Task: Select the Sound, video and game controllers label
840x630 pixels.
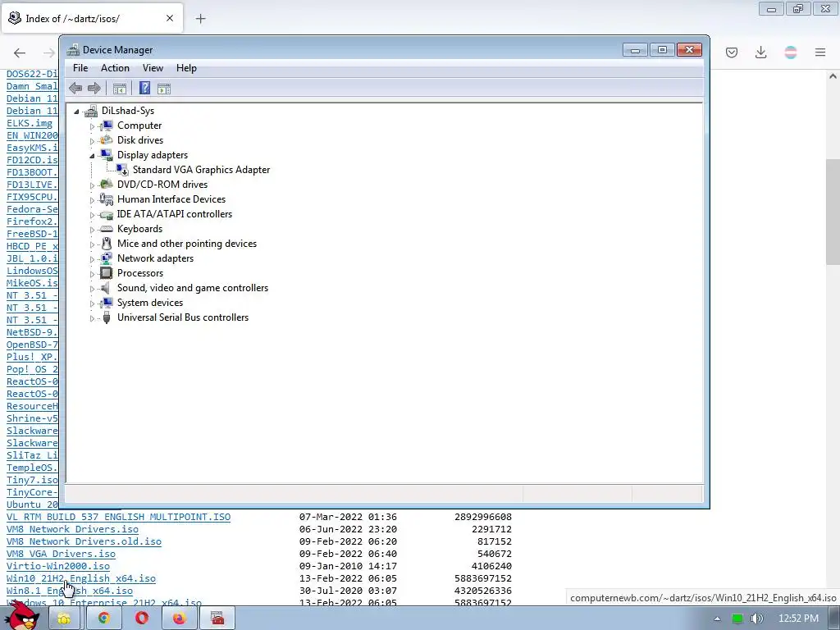Action: click(192, 288)
